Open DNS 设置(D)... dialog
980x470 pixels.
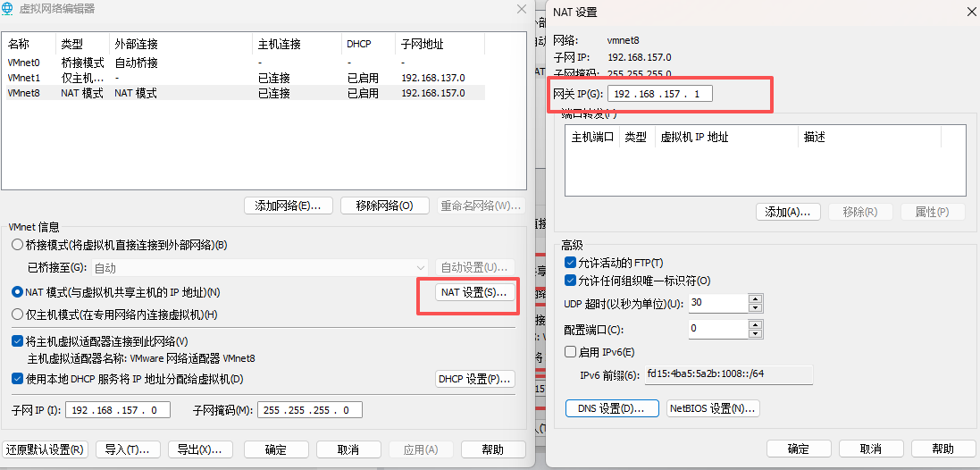point(612,408)
